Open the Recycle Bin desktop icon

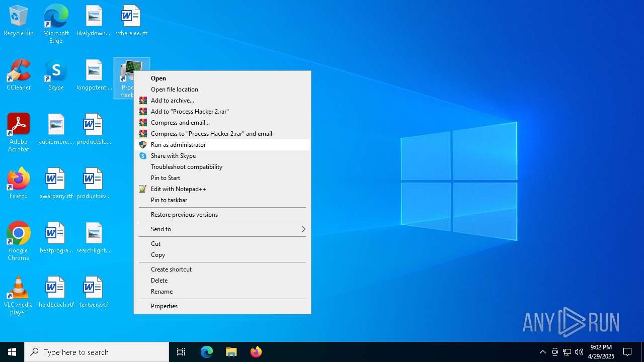point(19,21)
